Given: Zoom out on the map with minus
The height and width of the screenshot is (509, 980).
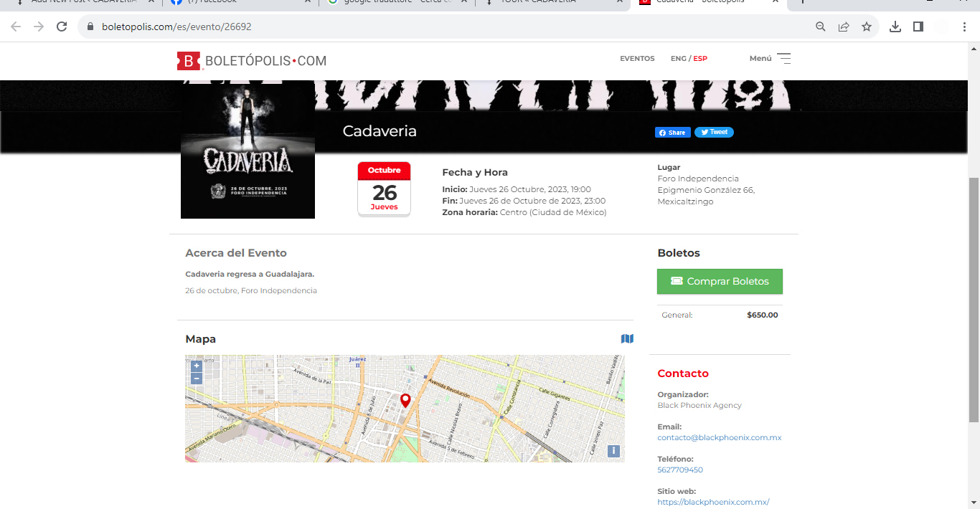Looking at the screenshot, I should [x=197, y=379].
